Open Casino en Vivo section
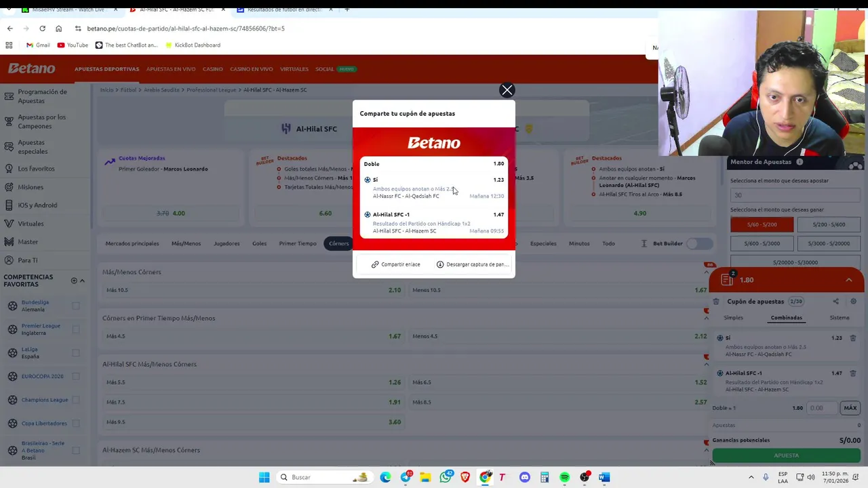 click(251, 69)
